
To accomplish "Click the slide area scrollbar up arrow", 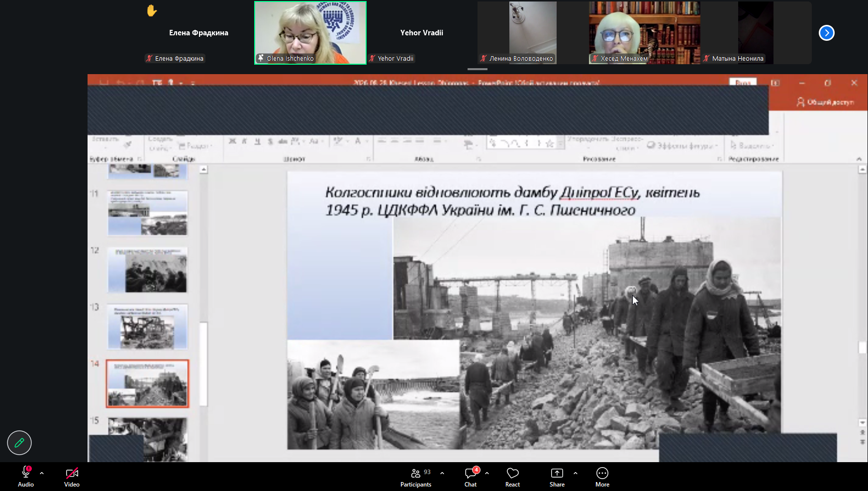I will (x=863, y=170).
